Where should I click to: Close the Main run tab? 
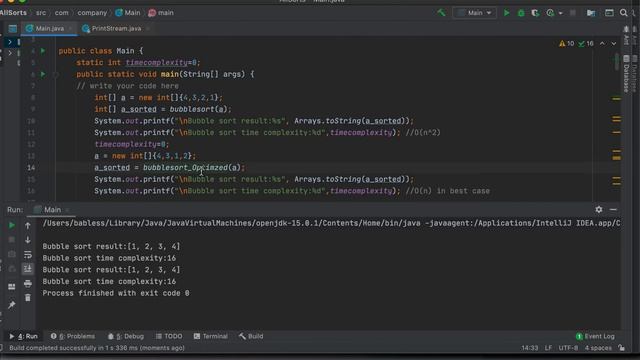[67, 210]
